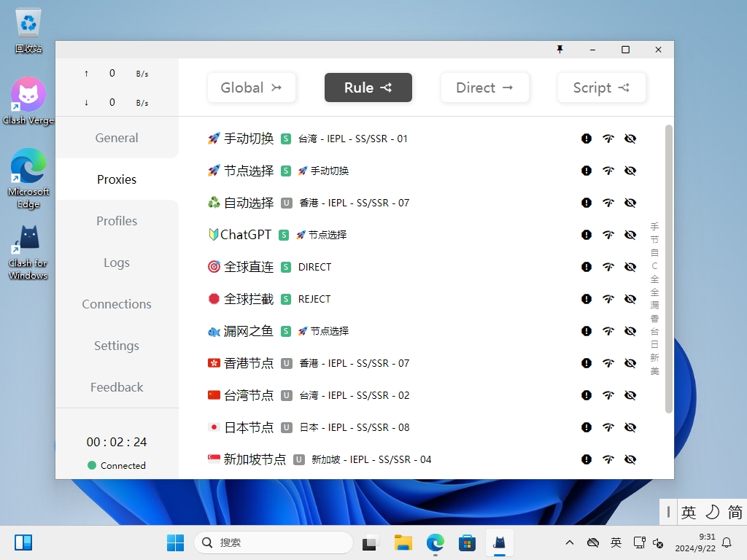Switch proxy mode to Global
Viewport: 747px width, 560px height.
(x=252, y=87)
